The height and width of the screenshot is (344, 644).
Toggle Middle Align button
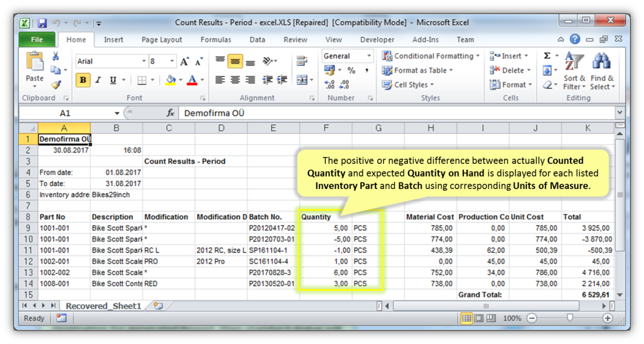(235, 61)
